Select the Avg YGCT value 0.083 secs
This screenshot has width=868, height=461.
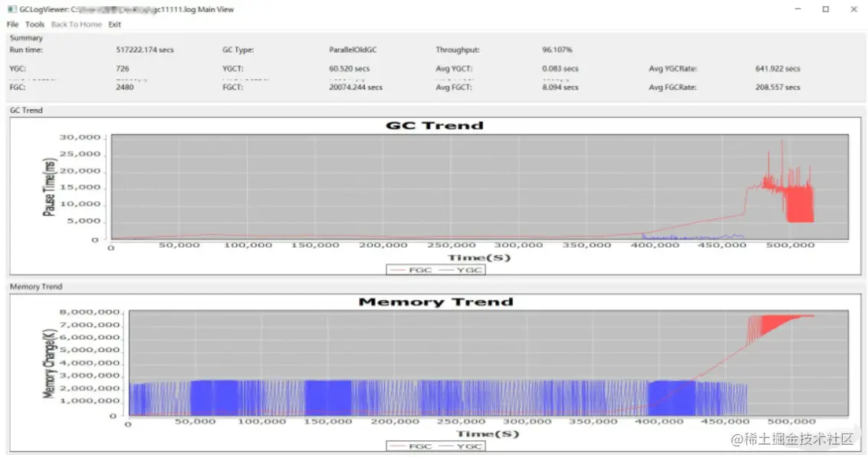point(560,69)
